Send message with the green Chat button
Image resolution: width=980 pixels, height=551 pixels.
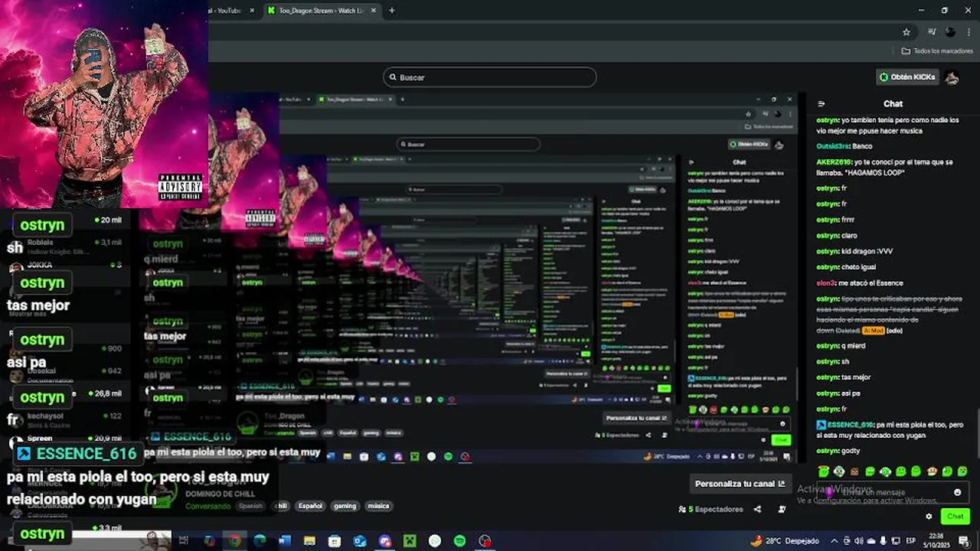coord(955,516)
